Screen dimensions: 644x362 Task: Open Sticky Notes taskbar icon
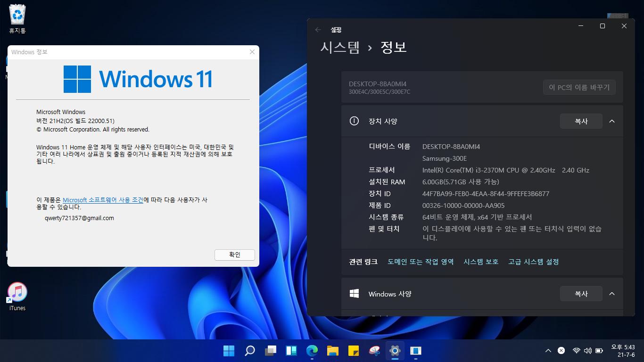coord(354,351)
